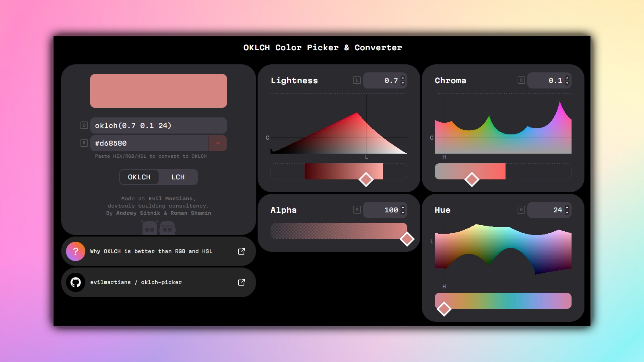Click the Alpha panel heading
This screenshot has width=644, height=362.
coord(283,210)
